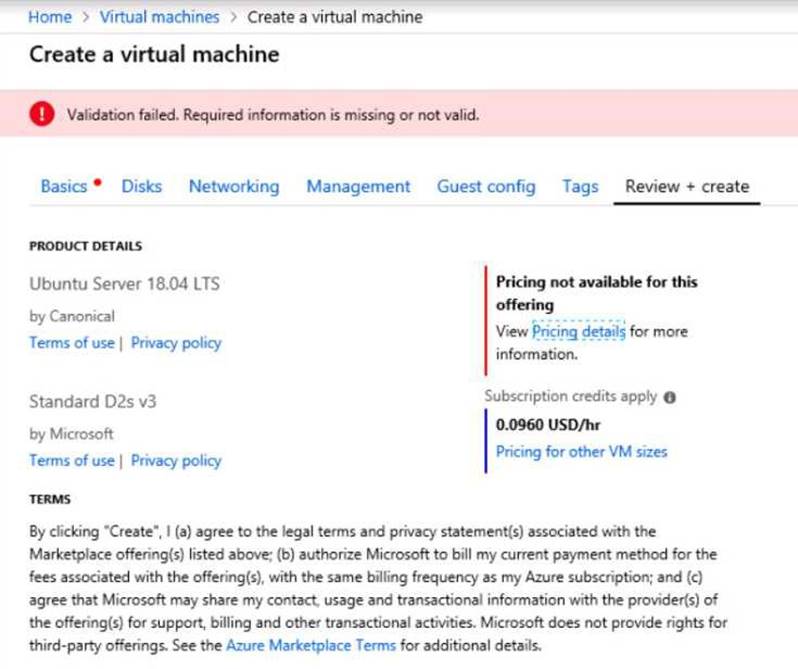Click the by Canonical publisher text
The width and height of the screenshot is (798, 669).
(72, 316)
